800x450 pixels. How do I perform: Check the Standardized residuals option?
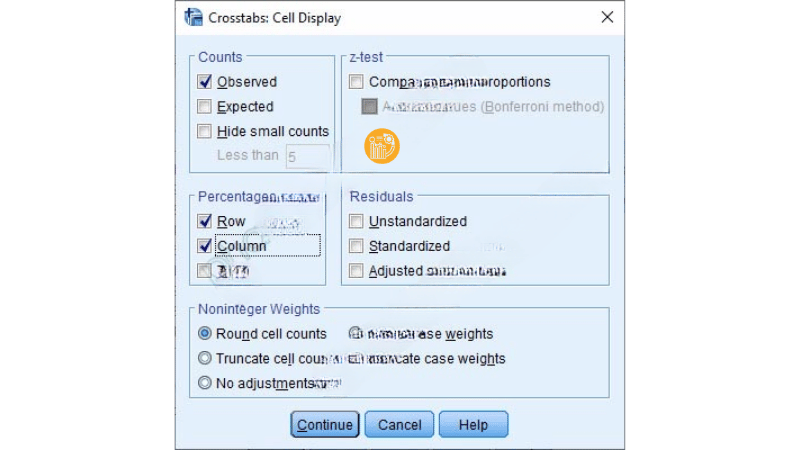coord(356,246)
